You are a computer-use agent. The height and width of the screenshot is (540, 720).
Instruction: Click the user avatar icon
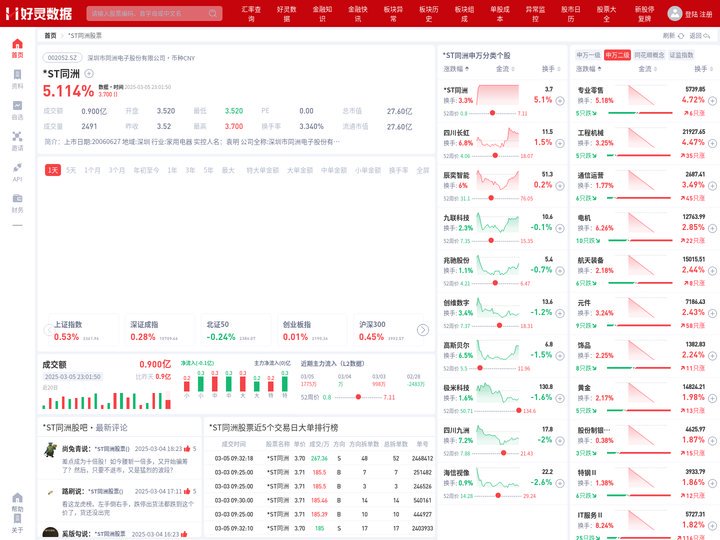pyautogui.click(x=675, y=13)
